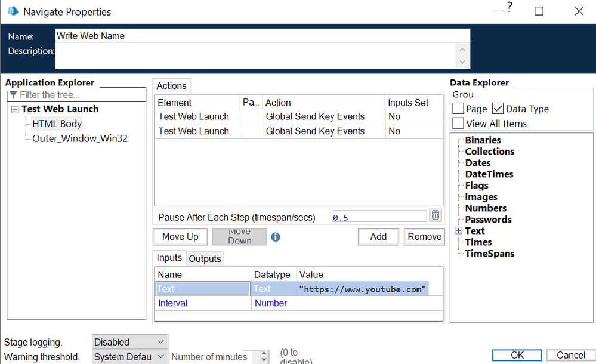Open the expression calculator beside pause field
The height and width of the screenshot is (364, 596).
pyautogui.click(x=435, y=215)
